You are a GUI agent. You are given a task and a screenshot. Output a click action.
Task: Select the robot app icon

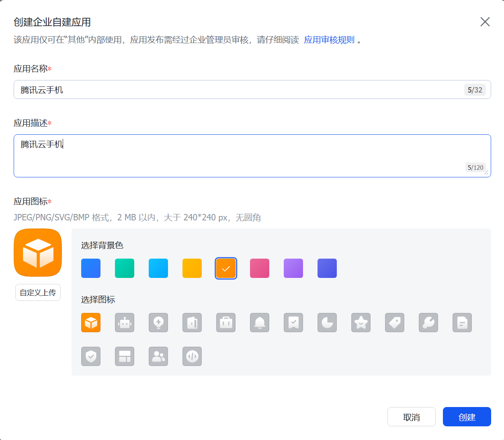coord(125,323)
